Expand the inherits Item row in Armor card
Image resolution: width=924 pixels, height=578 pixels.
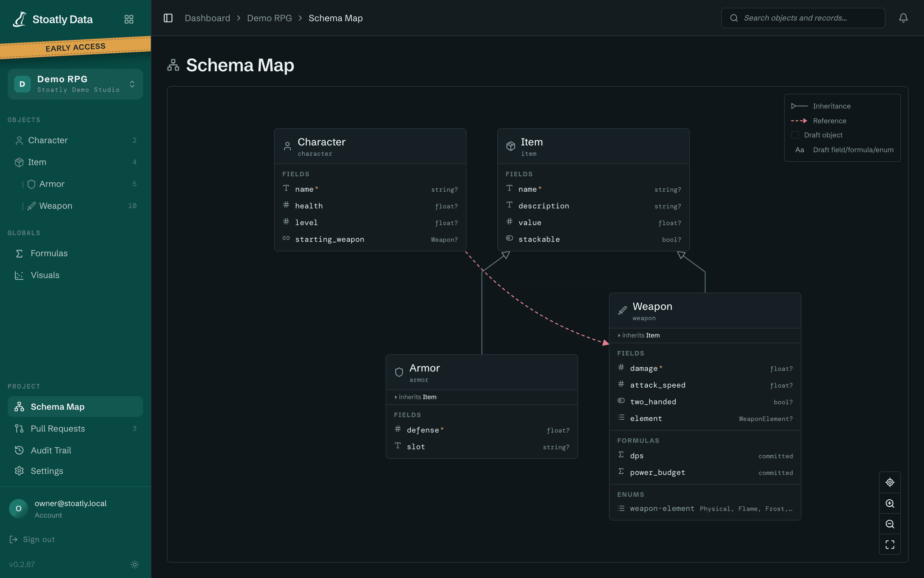click(482, 397)
